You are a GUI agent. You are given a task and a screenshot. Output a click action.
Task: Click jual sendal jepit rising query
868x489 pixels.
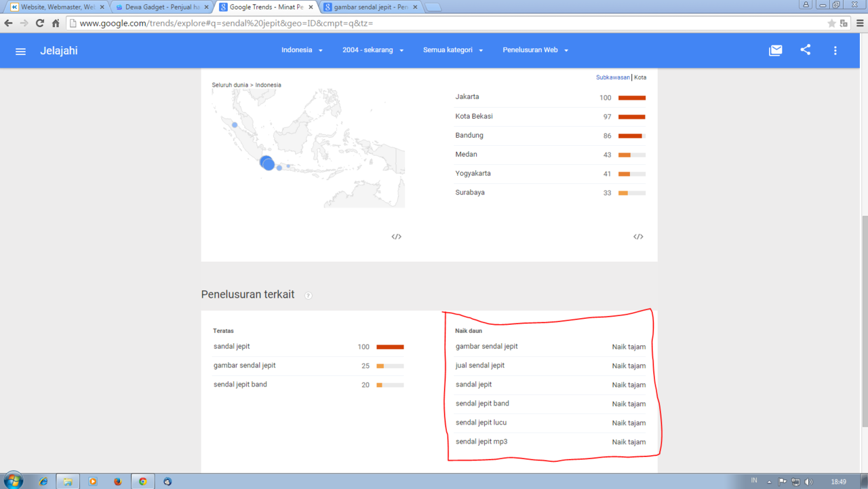click(480, 365)
